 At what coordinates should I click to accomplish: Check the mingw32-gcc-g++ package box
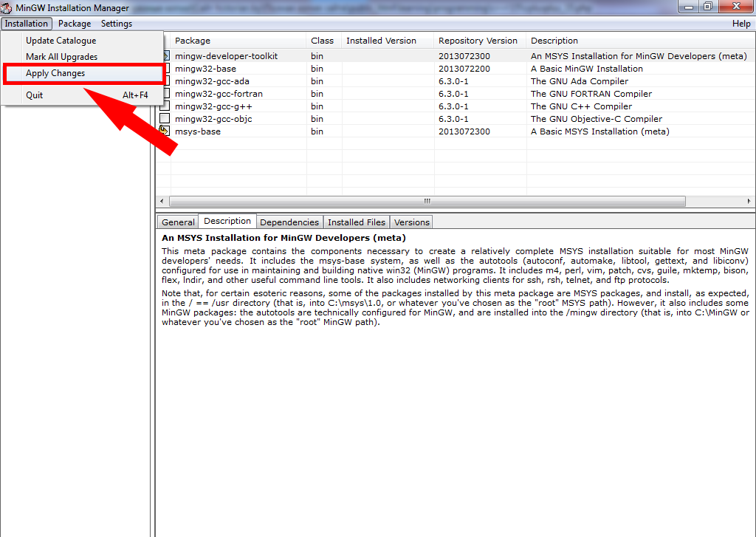tap(165, 106)
